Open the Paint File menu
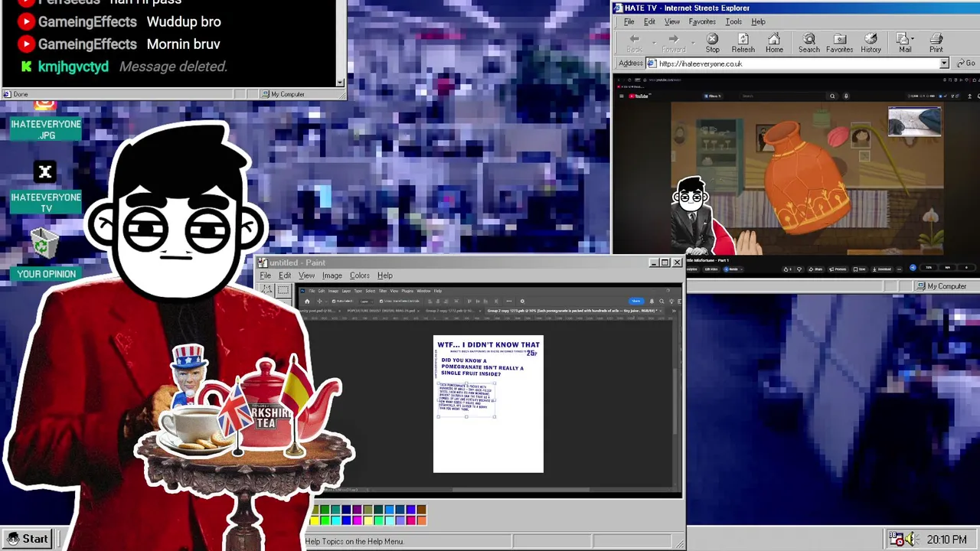980x551 pixels. coord(265,275)
